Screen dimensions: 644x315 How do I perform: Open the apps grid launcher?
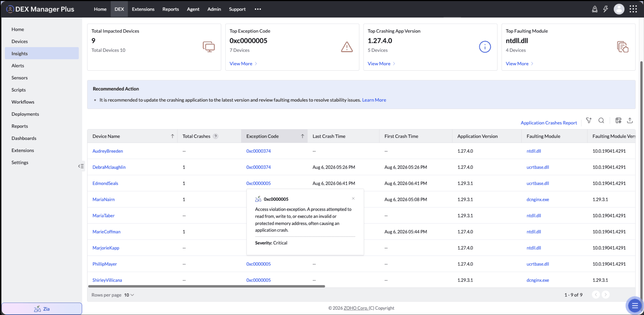[x=633, y=9]
